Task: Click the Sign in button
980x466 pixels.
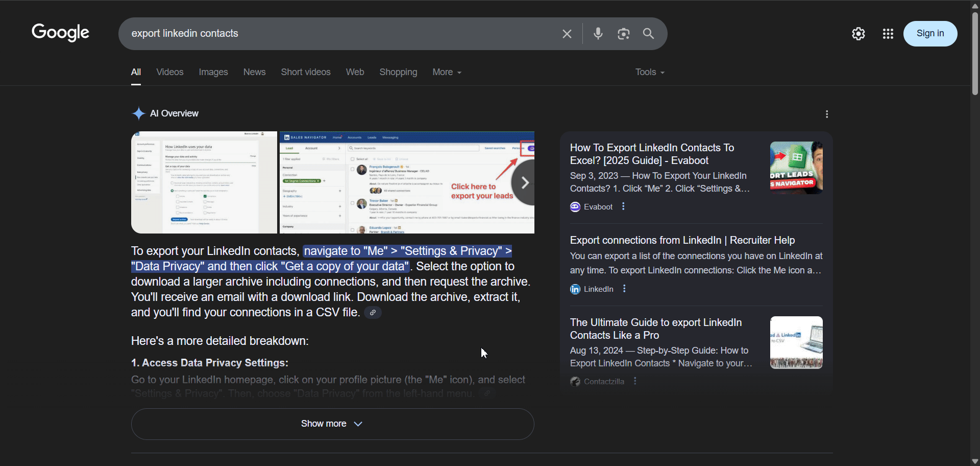Action: tap(930, 34)
